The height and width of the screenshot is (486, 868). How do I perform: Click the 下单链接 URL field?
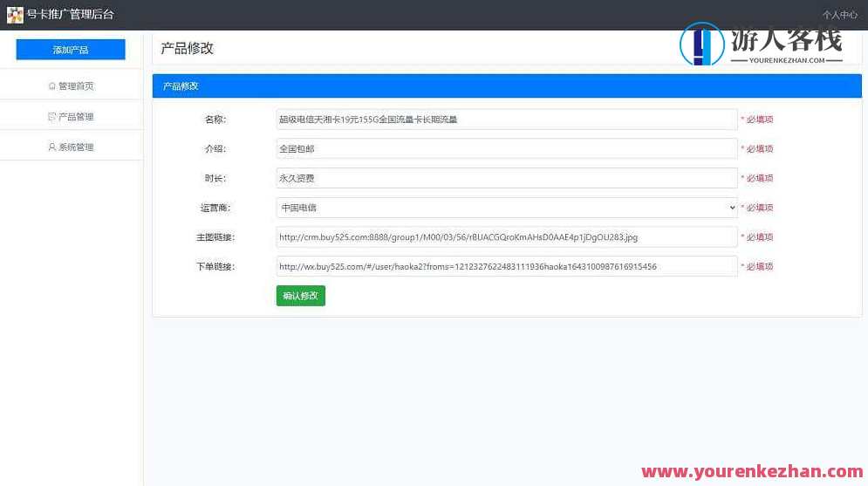coord(507,266)
